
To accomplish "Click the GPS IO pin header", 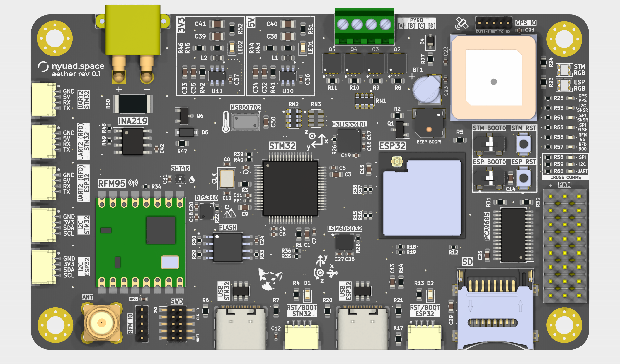I will (494, 23).
